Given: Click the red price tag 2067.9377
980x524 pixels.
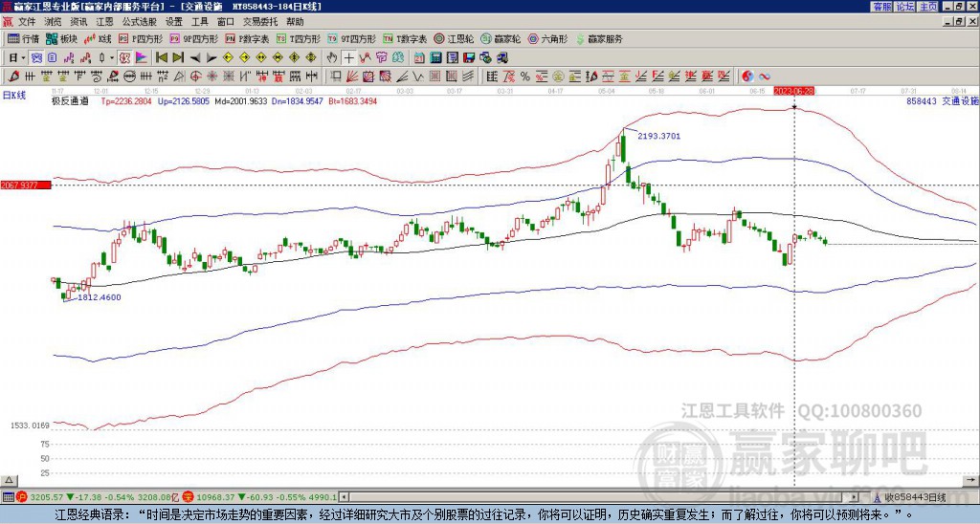Looking at the screenshot, I should [x=26, y=186].
